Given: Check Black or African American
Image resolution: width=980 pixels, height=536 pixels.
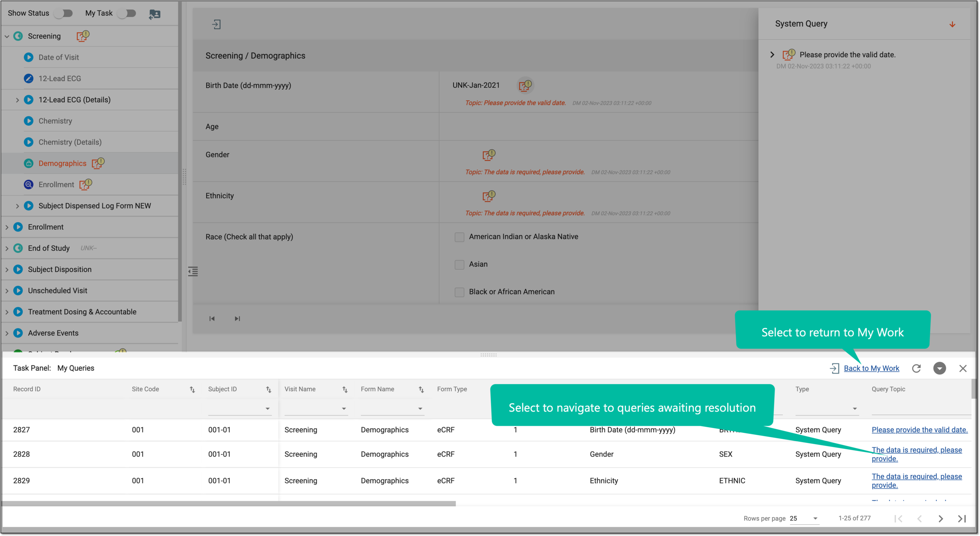Looking at the screenshot, I should (459, 292).
